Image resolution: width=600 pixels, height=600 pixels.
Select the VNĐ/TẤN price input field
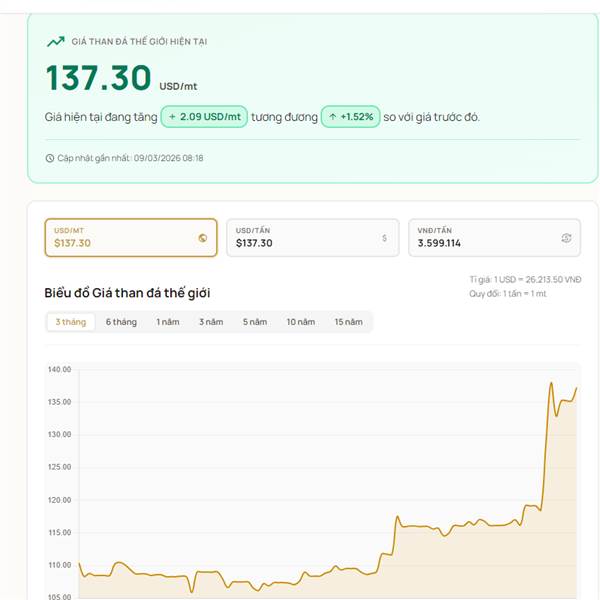pyautogui.click(x=482, y=243)
